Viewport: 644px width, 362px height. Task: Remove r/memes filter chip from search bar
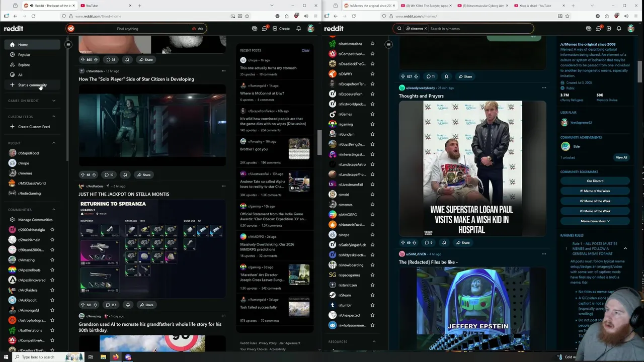click(426, 29)
